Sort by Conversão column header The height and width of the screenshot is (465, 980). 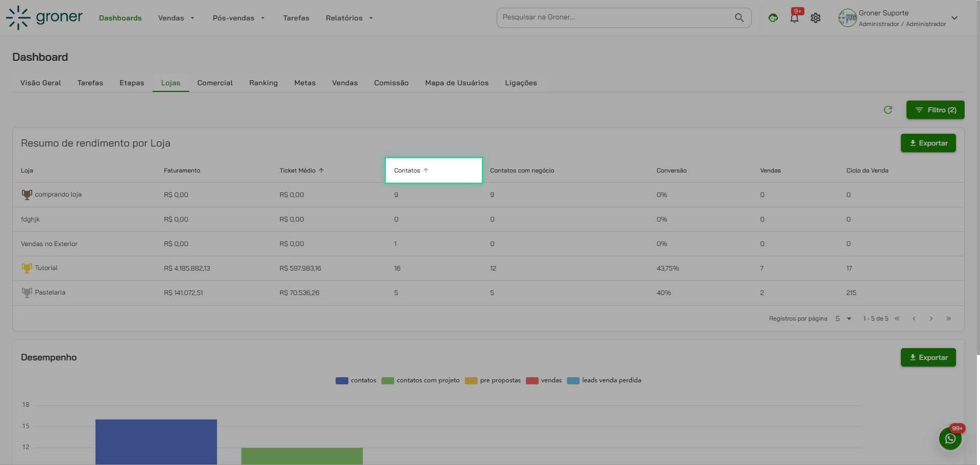click(x=671, y=170)
